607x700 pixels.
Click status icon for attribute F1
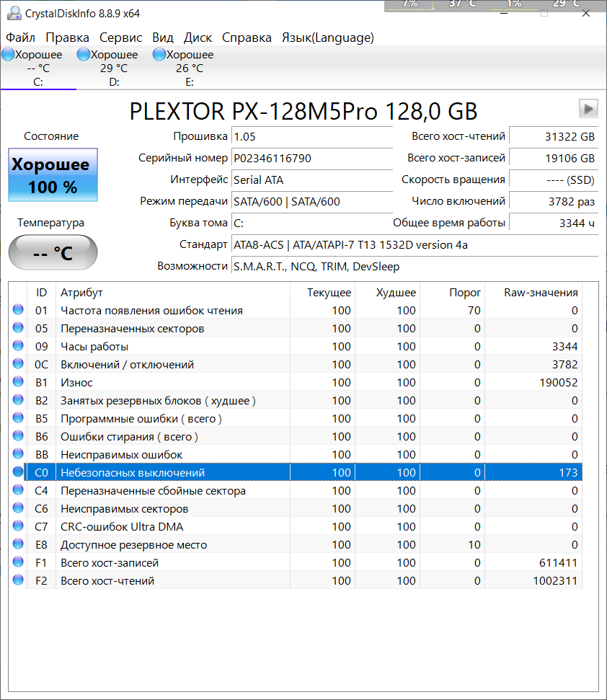pos(18,562)
